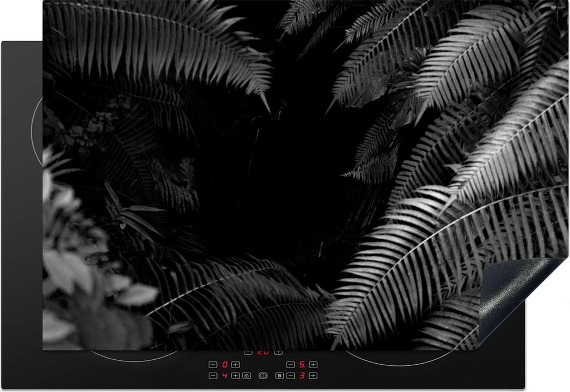Increase the zone showing level 4
This screenshot has width=570, height=392.
point(235,376)
